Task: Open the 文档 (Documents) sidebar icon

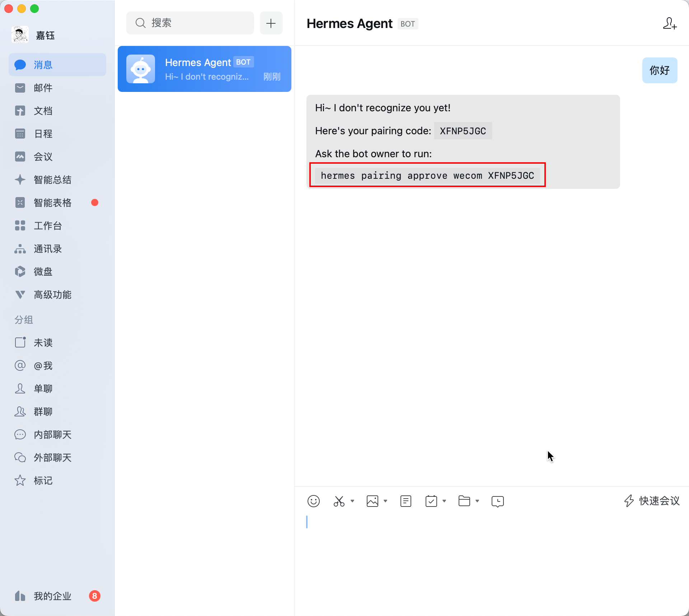Action: [20, 111]
